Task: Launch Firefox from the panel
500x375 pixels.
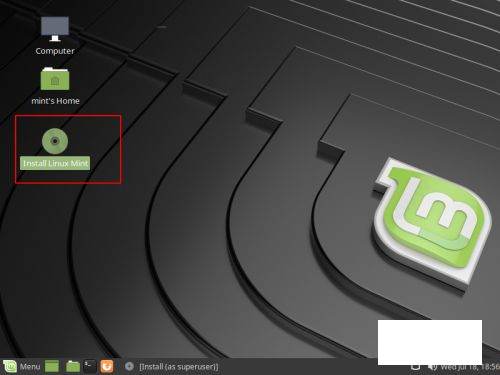Action: pos(107,366)
